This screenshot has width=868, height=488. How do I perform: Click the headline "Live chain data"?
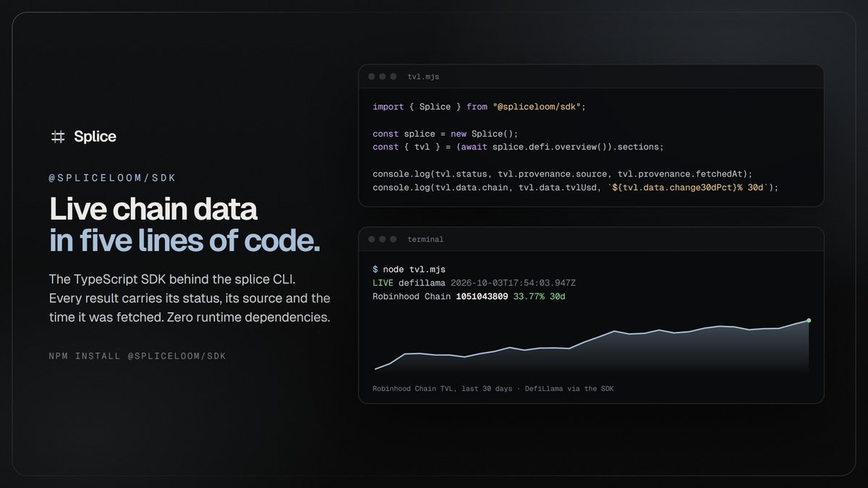point(153,210)
